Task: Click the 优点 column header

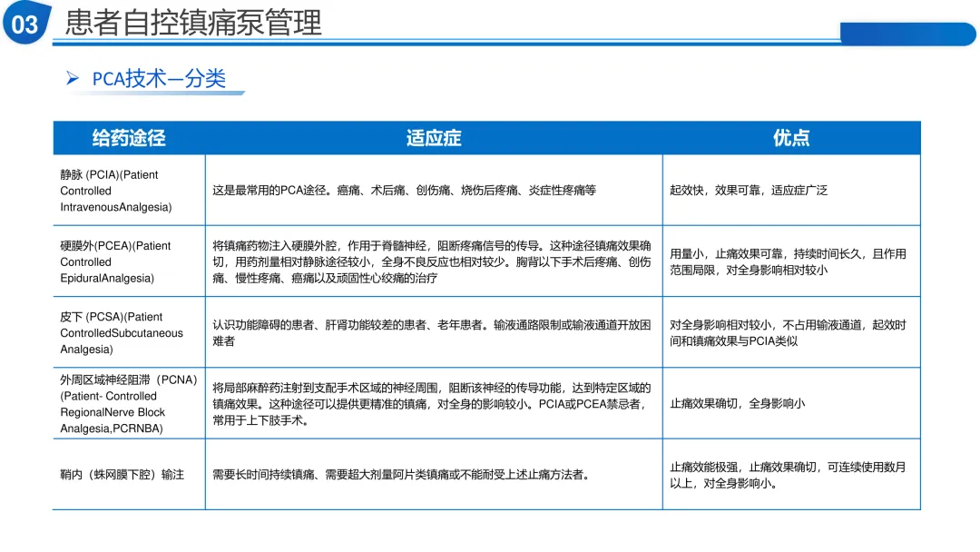Action: pos(791,137)
